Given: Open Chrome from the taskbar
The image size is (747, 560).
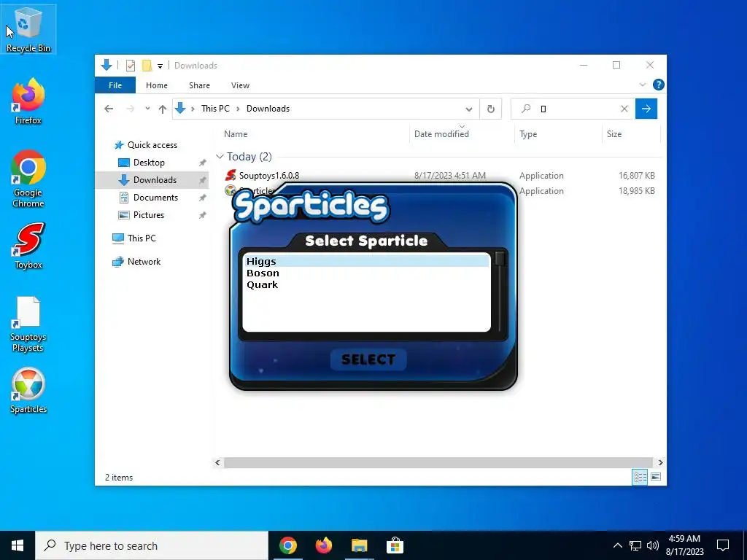Looking at the screenshot, I should 287,545.
